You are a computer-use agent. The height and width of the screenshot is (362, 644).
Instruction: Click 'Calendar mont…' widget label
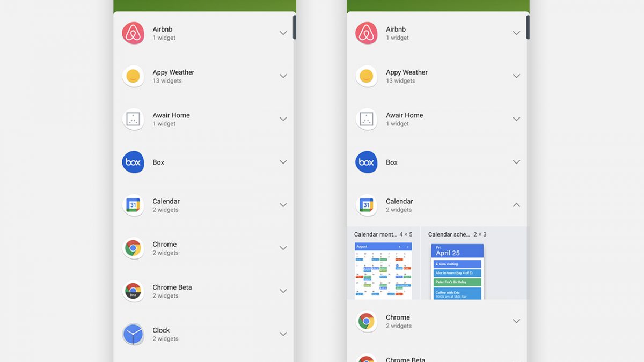click(x=375, y=234)
